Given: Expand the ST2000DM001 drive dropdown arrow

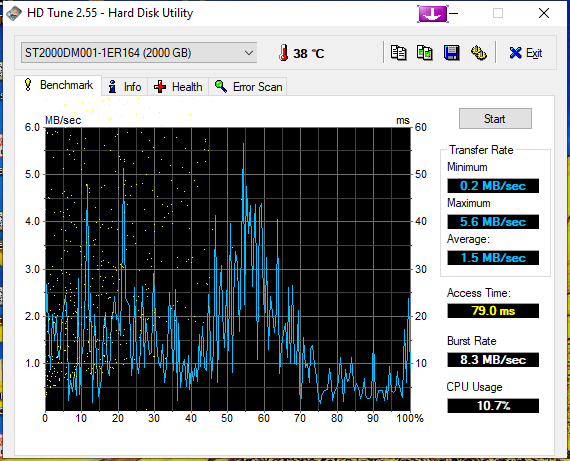Looking at the screenshot, I should [249, 53].
